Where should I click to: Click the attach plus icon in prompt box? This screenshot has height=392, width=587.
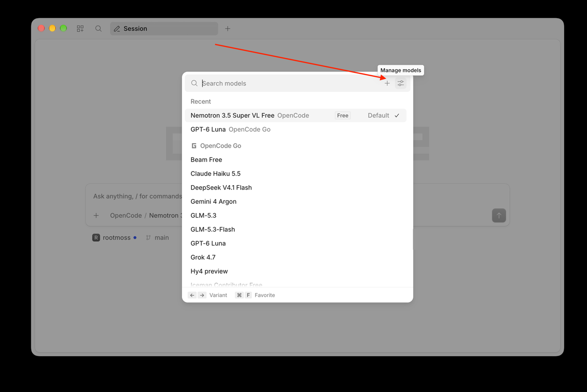click(96, 216)
